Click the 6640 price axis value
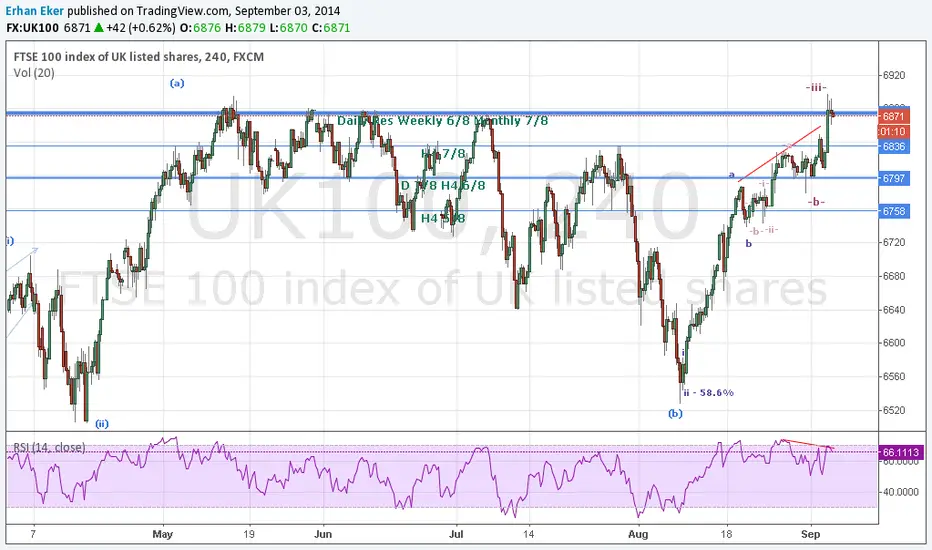This screenshot has width=932, height=550. click(894, 310)
